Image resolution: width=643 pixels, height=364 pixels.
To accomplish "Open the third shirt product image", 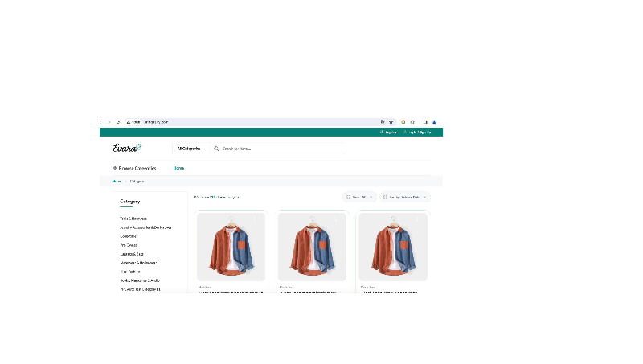I will (x=393, y=247).
